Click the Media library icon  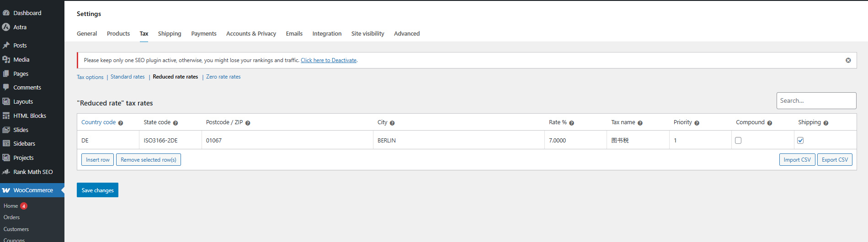point(6,59)
